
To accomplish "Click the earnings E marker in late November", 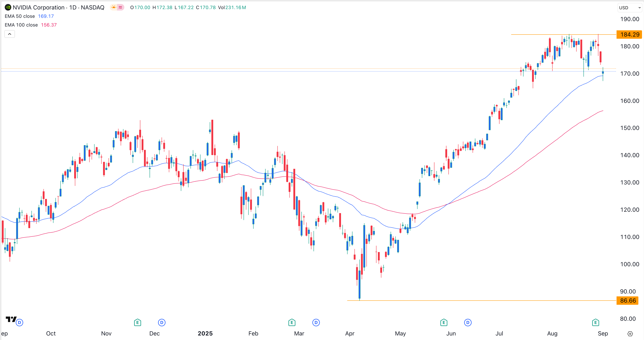I will pyautogui.click(x=137, y=323).
